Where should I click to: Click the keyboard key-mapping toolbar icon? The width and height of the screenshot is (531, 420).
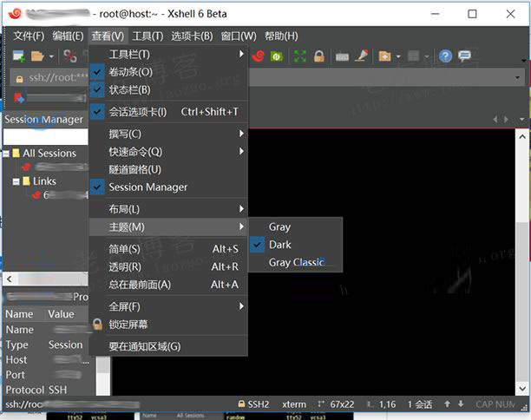click(x=342, y=56)
